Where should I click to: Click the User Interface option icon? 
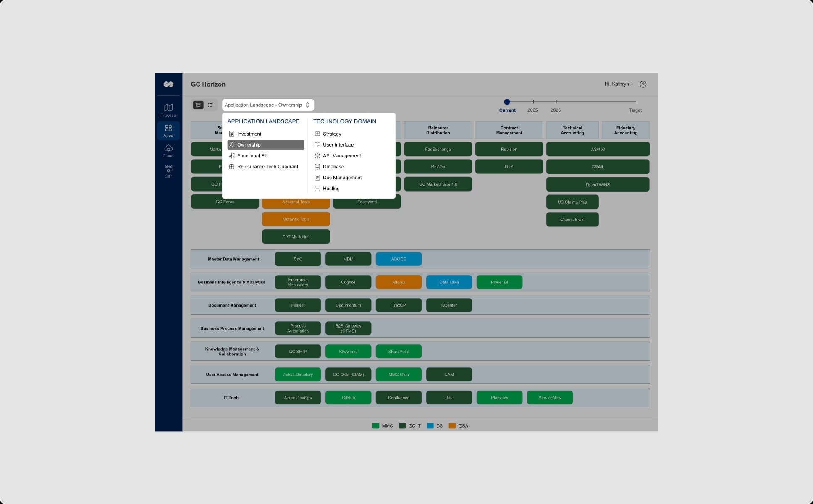[317, 145]
